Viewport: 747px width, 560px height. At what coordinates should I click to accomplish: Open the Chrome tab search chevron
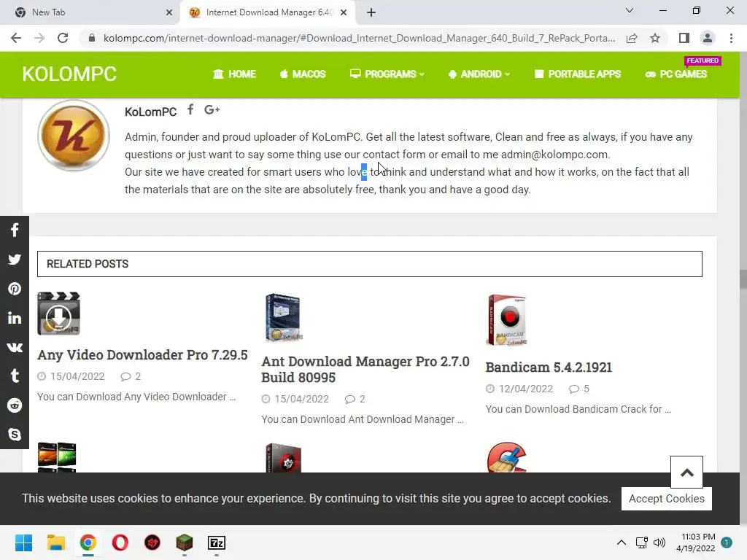pos(630,10)
